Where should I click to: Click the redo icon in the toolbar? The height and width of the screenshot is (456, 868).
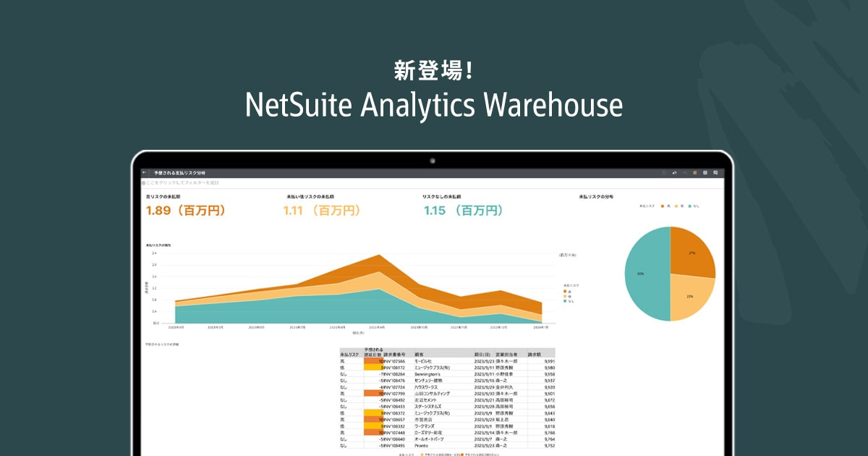tap(686, 172)
